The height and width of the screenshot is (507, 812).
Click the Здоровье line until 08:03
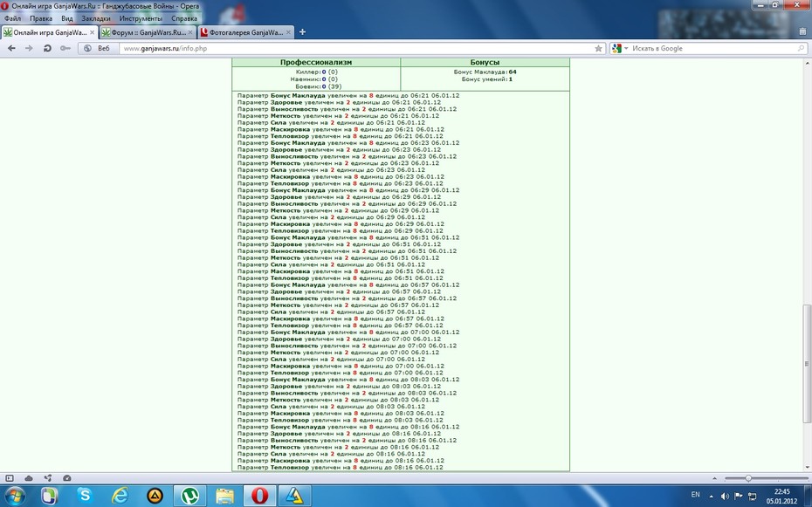point(339,386)
